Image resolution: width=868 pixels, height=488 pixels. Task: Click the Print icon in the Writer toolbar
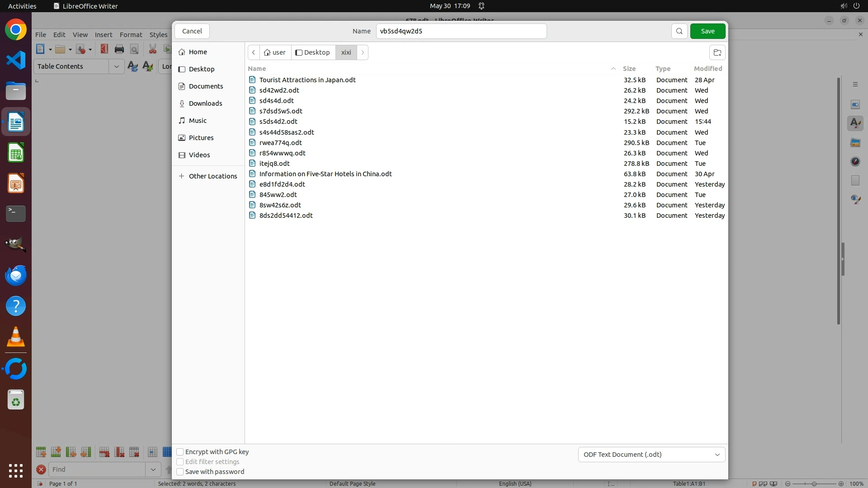(119, 49)
